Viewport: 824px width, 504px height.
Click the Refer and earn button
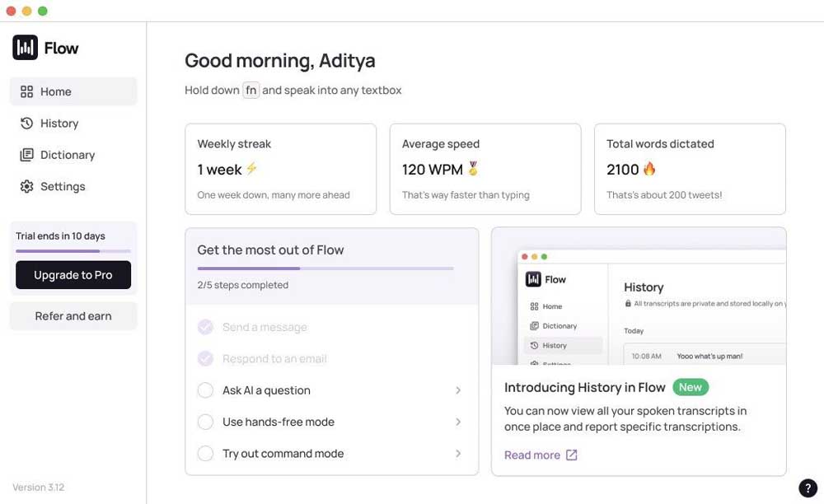[x=73, y=316]
